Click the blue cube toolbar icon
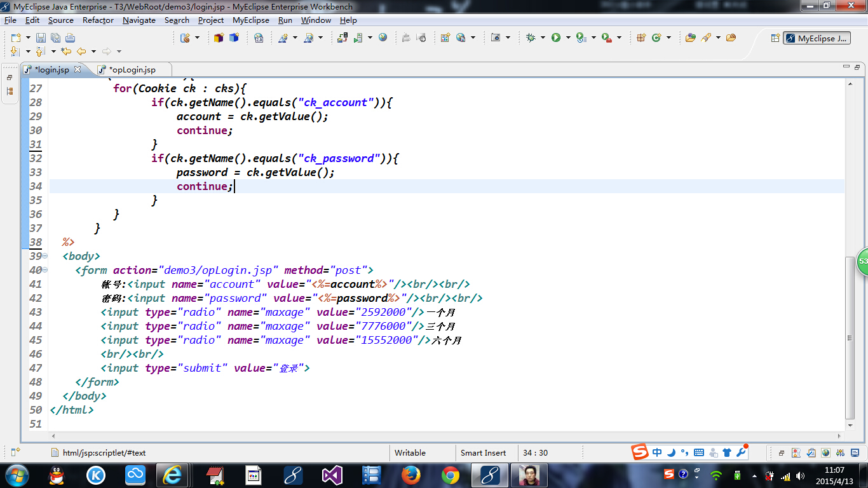 point(234,38)
